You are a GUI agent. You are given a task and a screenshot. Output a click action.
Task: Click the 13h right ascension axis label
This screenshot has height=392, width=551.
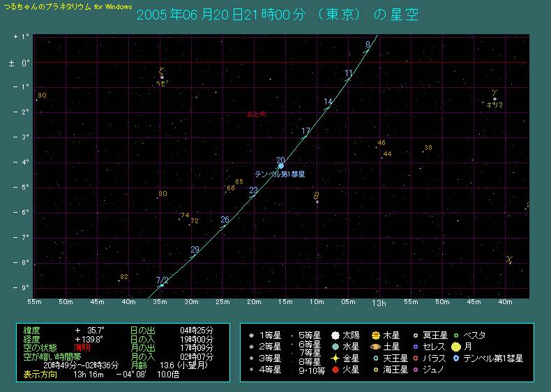pos(379,303)
